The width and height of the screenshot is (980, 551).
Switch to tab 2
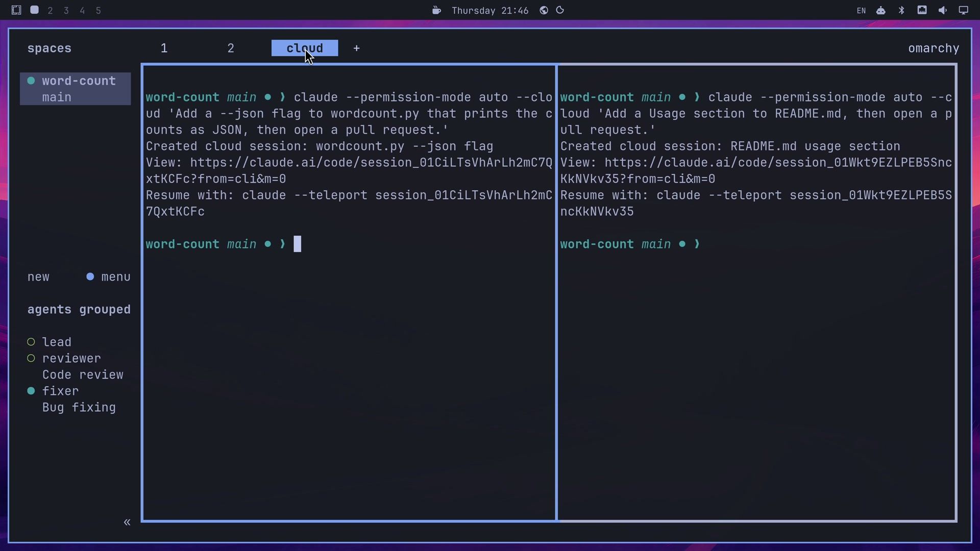231,48
